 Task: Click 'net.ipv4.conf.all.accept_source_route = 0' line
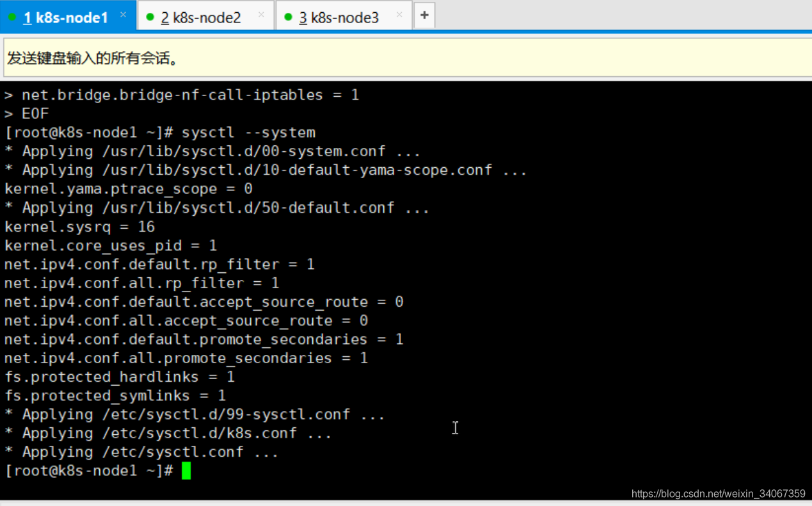coord(186,320)
